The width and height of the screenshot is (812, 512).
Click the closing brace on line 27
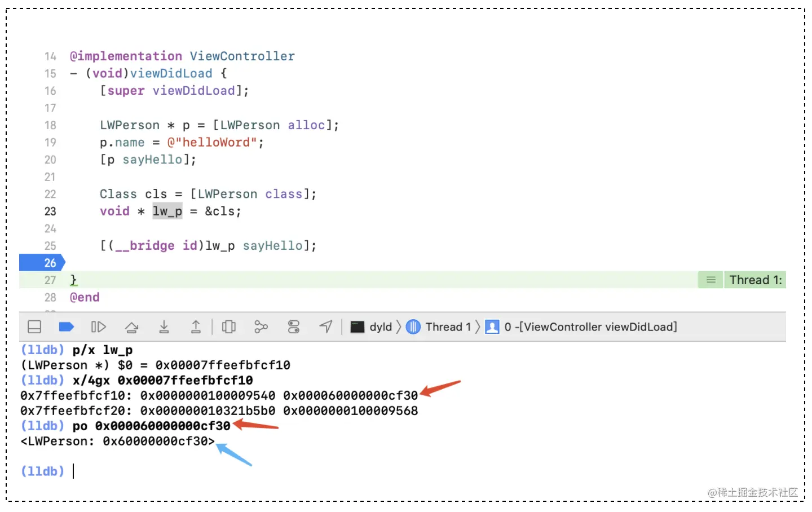(x=73, y=280)
